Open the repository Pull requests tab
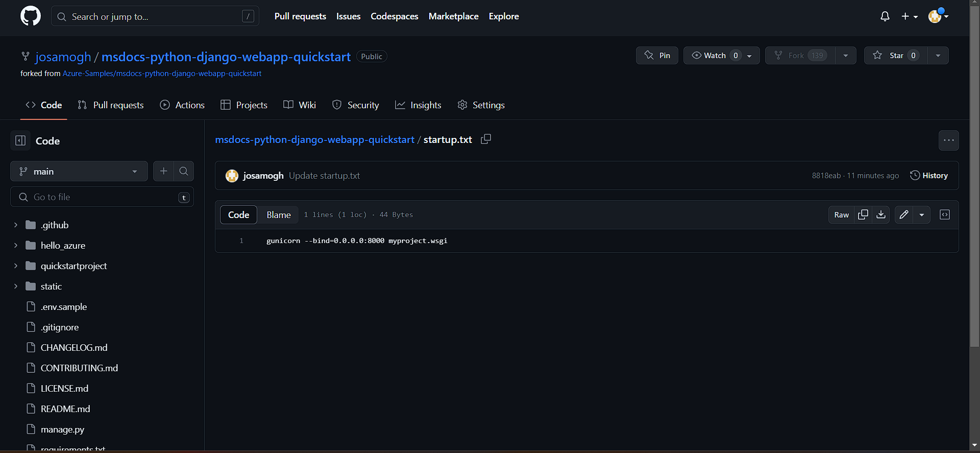The height and width of the screenshot is (453, 980). 111,105
